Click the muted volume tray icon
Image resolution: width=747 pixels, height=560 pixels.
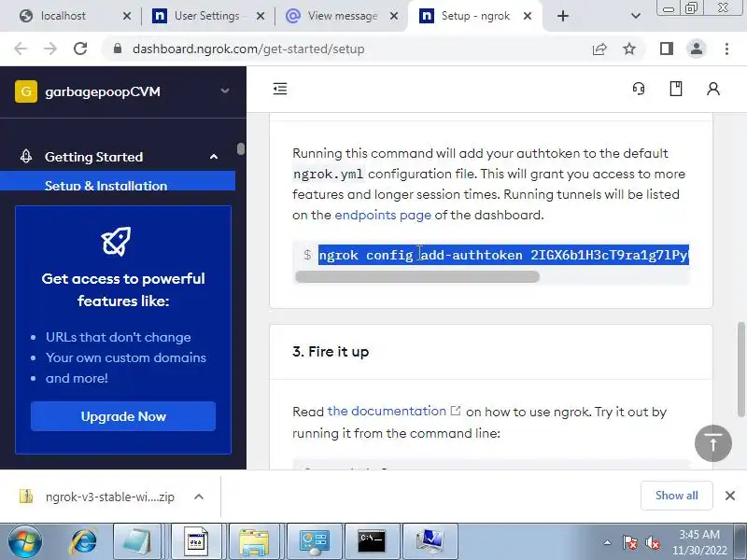[x=652, y=542]
